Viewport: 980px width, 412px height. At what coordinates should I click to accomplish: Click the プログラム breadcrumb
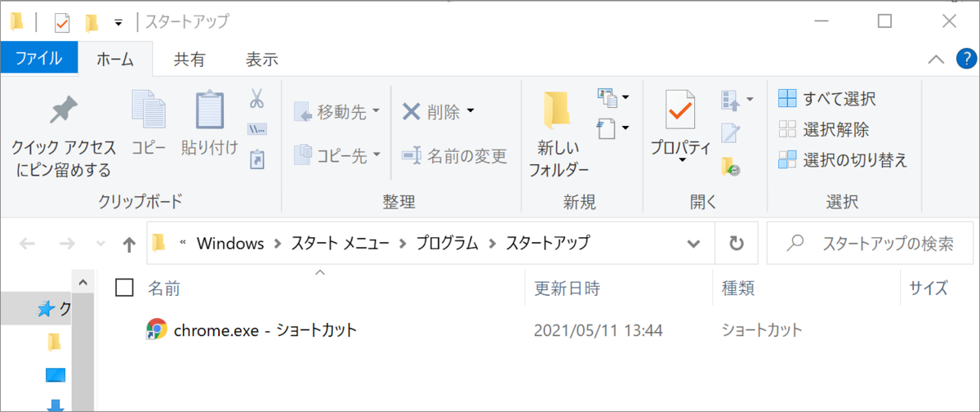pyautogui.click(x=447, y=243)
